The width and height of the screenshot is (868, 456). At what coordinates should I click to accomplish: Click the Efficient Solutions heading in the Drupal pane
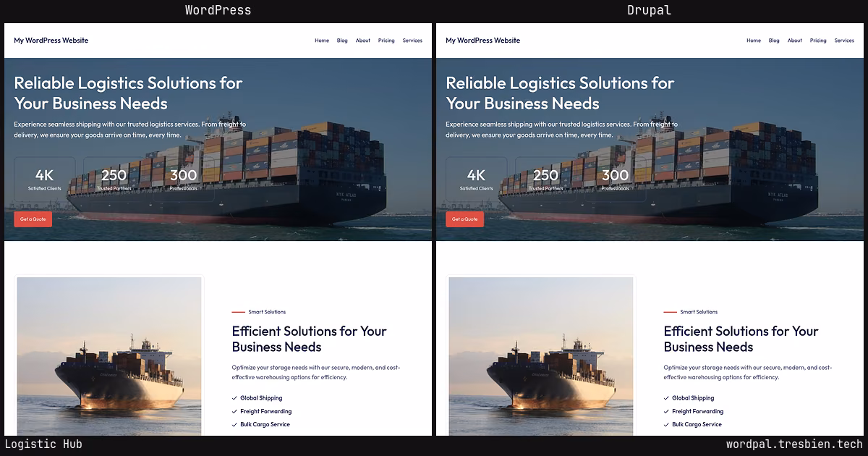click(741, 339)
